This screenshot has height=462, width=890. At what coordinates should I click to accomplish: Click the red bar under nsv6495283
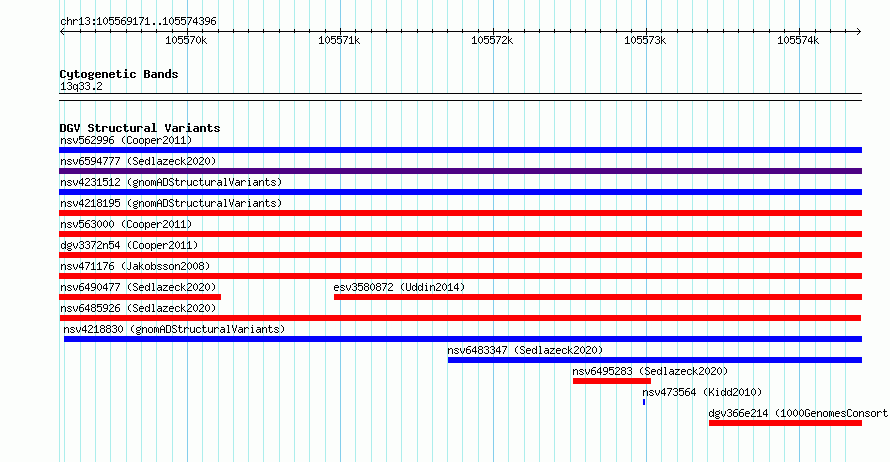pos(612,381)
